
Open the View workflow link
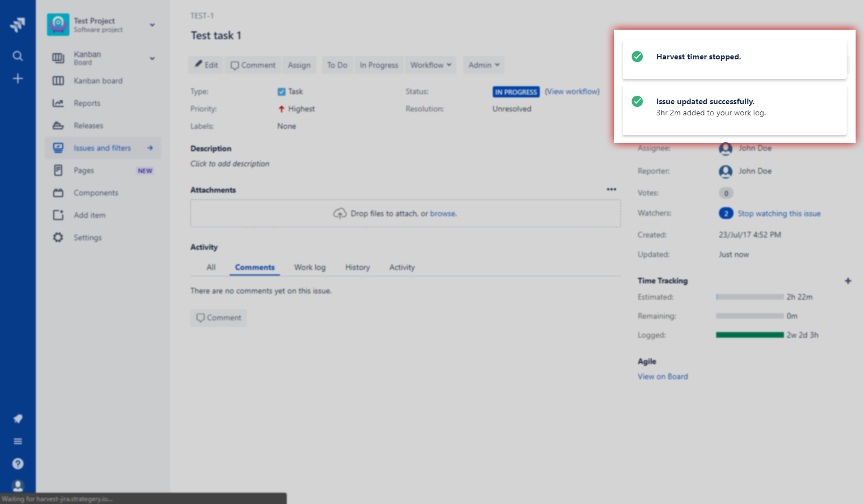[572, 91]
